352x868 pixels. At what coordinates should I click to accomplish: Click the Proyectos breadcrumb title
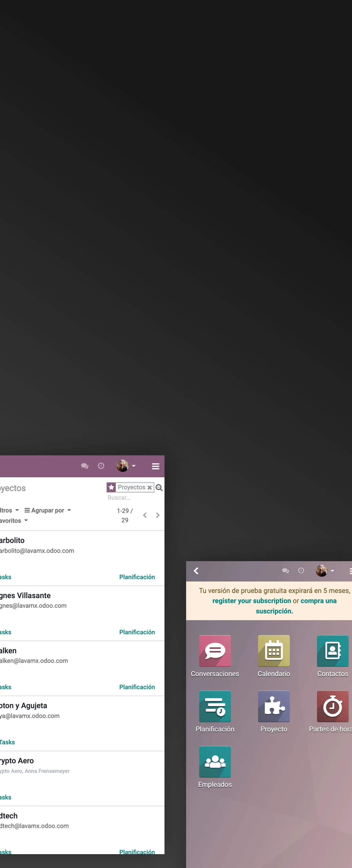pos(13,488)
